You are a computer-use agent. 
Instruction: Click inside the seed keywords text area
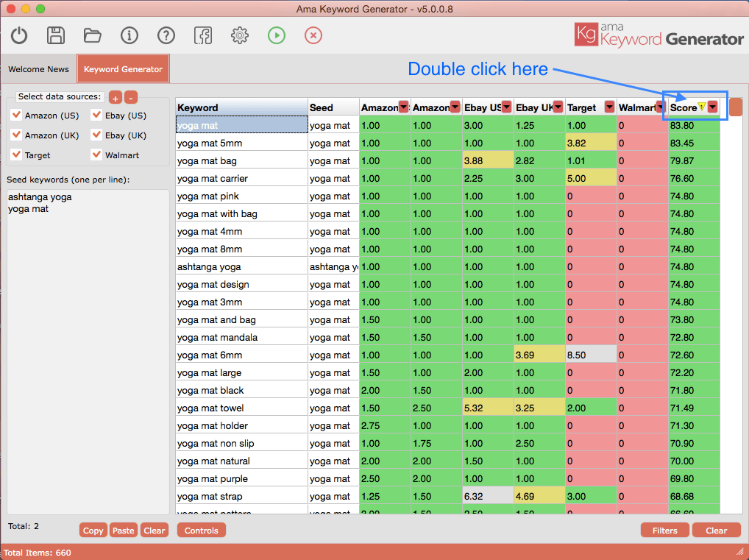pos(88,352)
